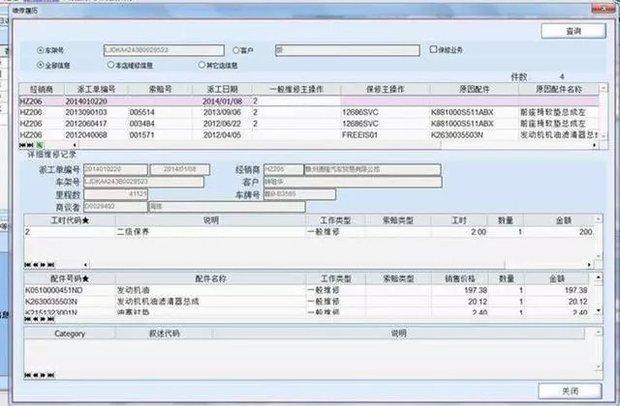Click the Category grid scroll down arrow
The height and width of the screenshot is (406, 620).
tap(598, 367)
